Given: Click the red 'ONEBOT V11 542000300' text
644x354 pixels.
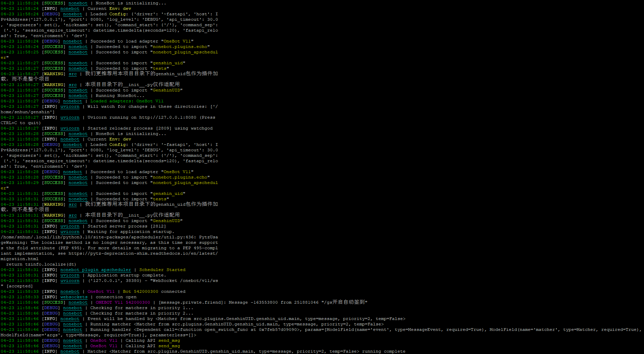Looking at the screenshot, I should pyautogui.click(x=123, y=302).
